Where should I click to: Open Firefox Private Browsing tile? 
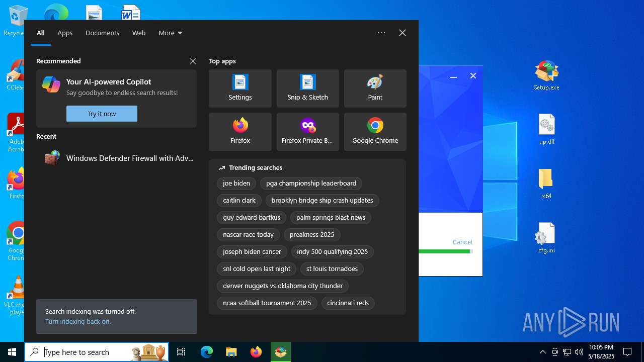click(307, 132)
